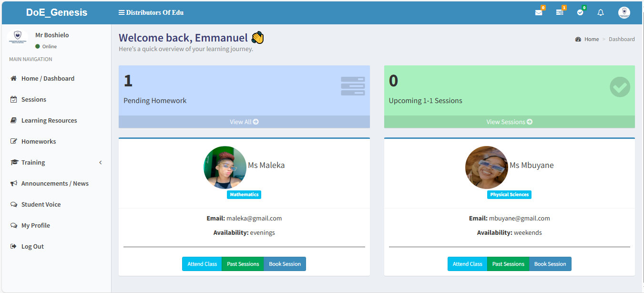Open Sessions from the sidebar

pyautogui.click(x=33, y=99)
